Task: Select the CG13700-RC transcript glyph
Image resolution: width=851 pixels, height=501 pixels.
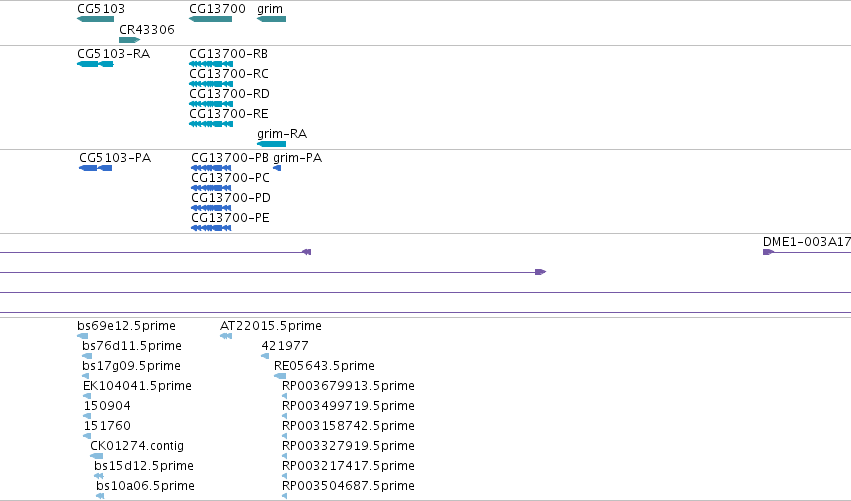Action: pyautogui.click(x=211, y=84)
